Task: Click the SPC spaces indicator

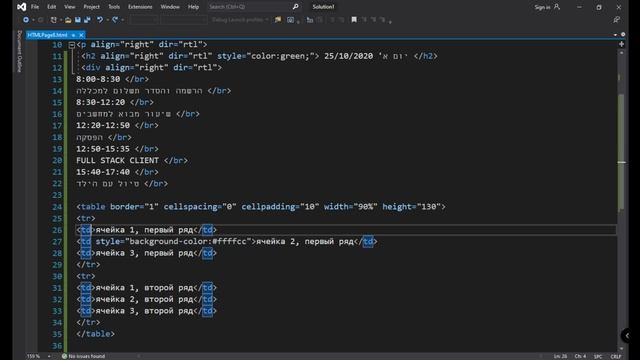Action: pyautogui.click(x=598, y=356)
